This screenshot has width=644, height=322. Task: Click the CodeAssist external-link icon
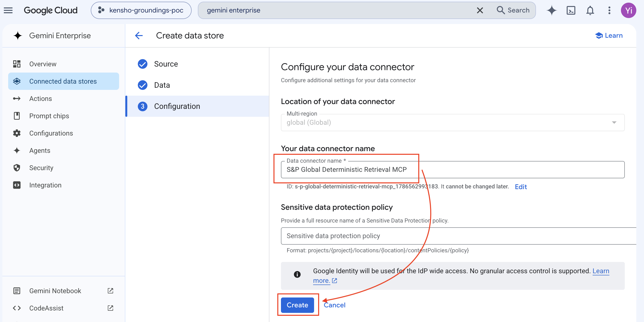(110, 308)
